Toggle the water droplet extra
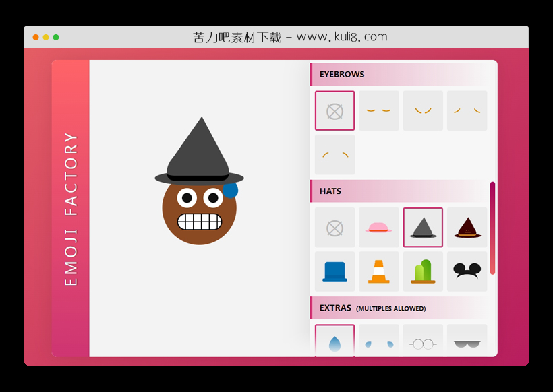The height and width of the screenshot is (392, 553). [334, 342]
